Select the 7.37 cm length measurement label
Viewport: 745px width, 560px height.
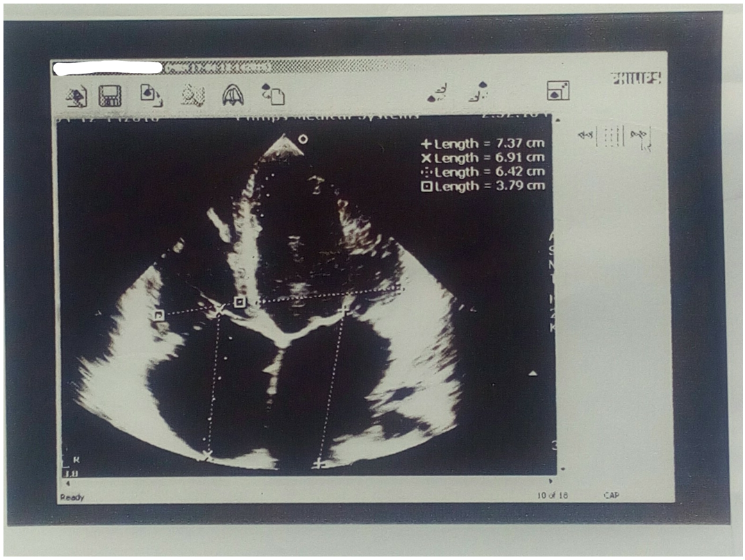click(x=483, y=144)
